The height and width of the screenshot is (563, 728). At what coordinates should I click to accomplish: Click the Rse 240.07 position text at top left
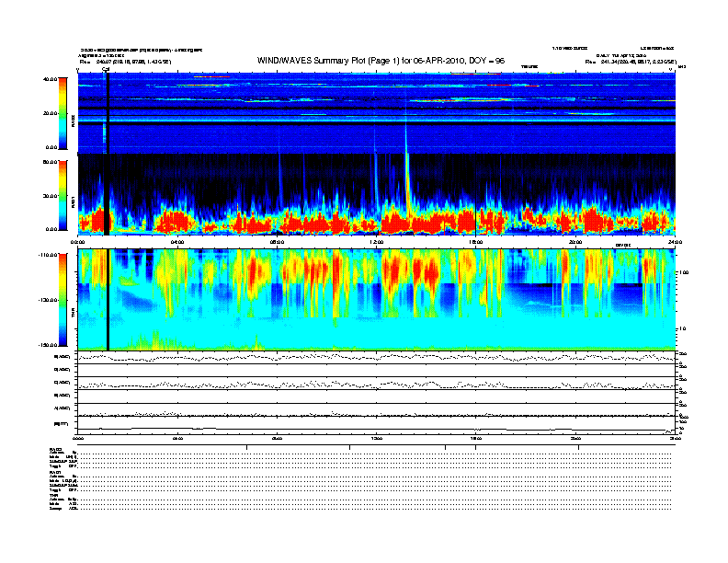[x=125, y=62]
